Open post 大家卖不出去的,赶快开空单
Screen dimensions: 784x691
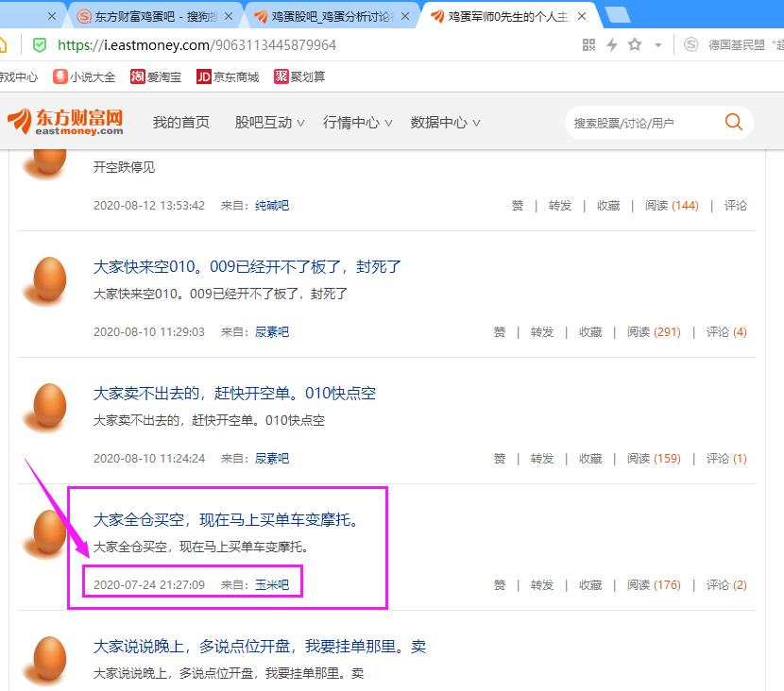(x=234, y=394)
